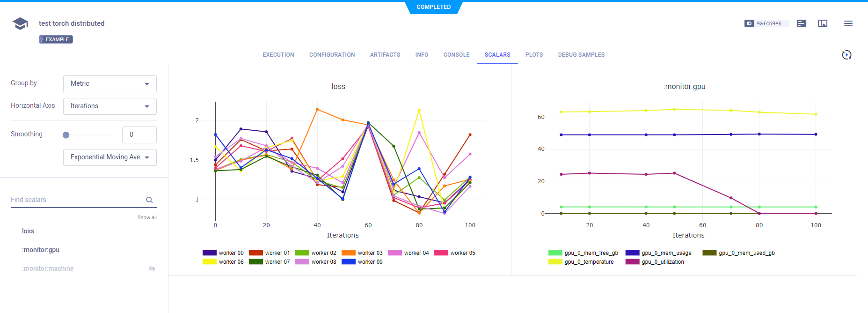This screenshot has height=313, width=868.
Task: Click the Show all link
Action: [x=147, y=217]
